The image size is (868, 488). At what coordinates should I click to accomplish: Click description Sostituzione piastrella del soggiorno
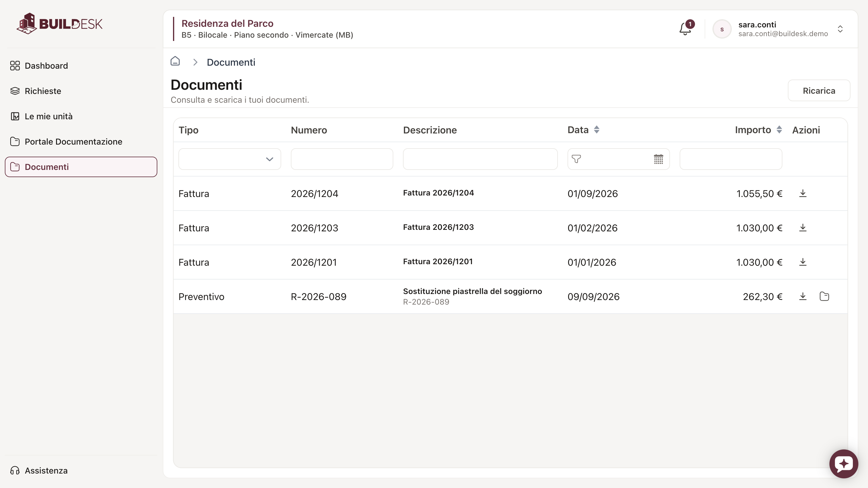pos(472,291)
